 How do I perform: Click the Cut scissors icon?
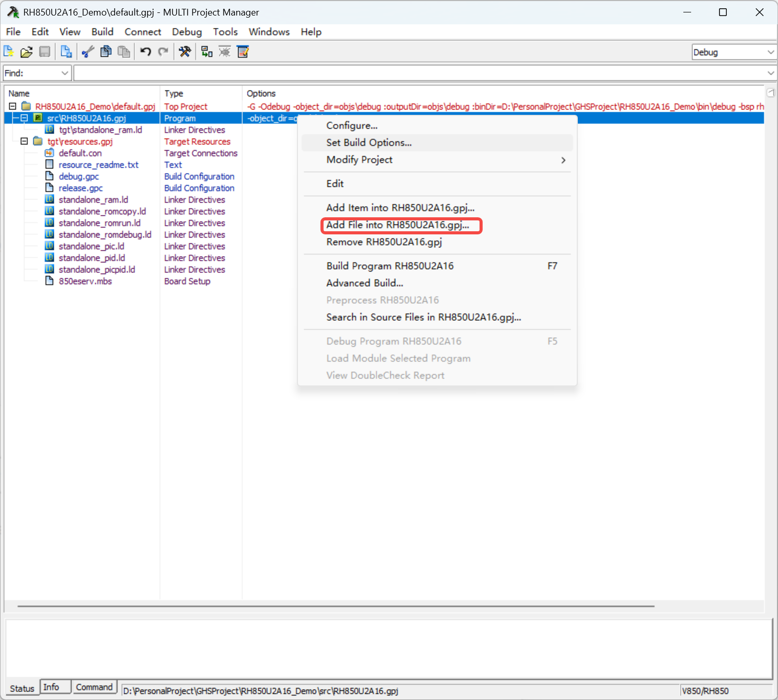tap(88, 52)
